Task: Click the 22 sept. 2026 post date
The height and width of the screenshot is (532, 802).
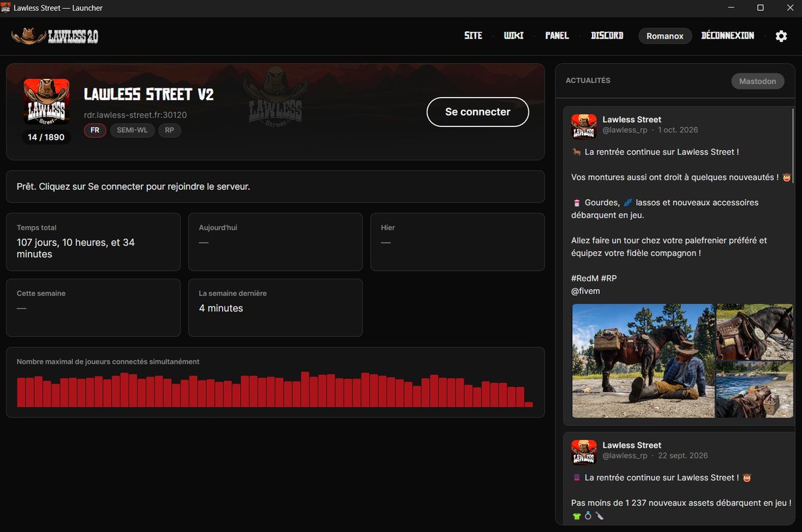Action: click(683, 455)
